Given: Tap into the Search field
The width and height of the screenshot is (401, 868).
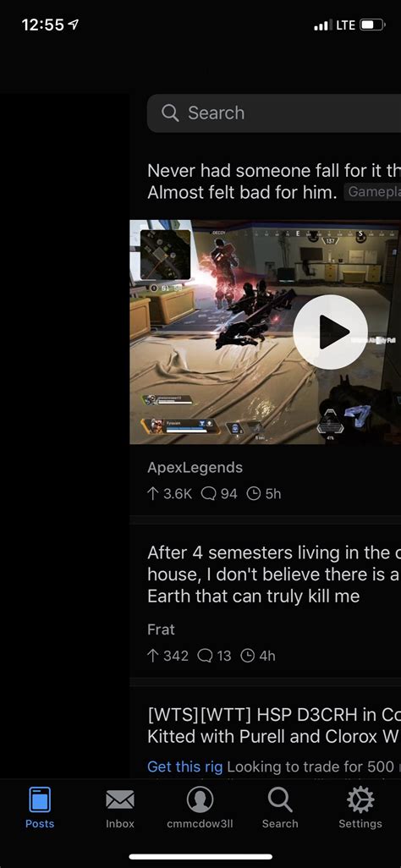Looking at the screenshot, I should [x=274, y=113].
